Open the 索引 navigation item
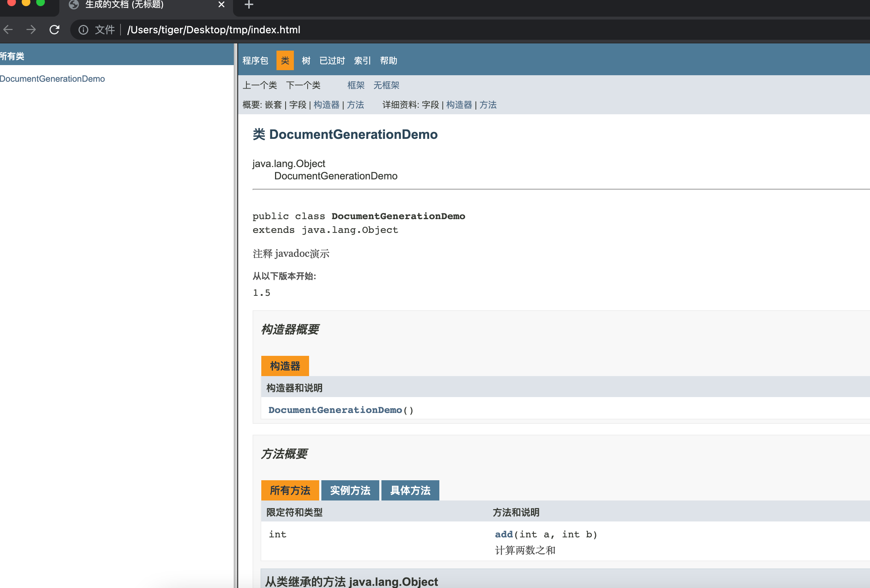Screen dimensions: 870x588 coord(362,61)
